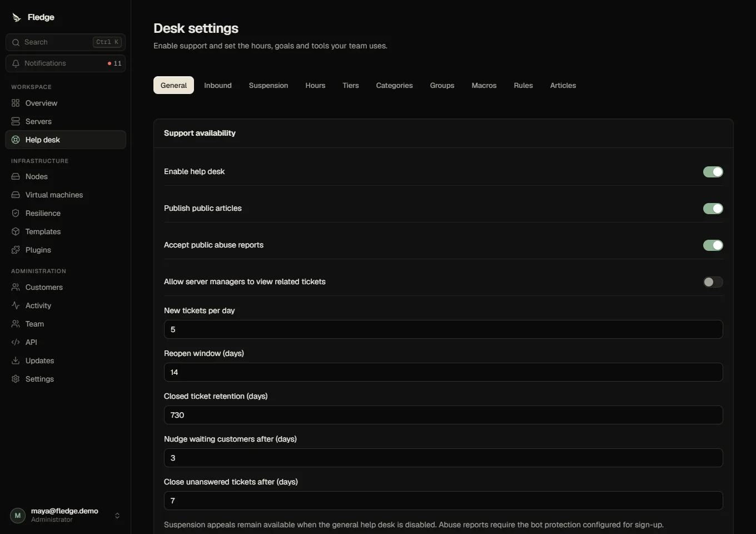Click the Templates box icon

click(x=16, y=231)
